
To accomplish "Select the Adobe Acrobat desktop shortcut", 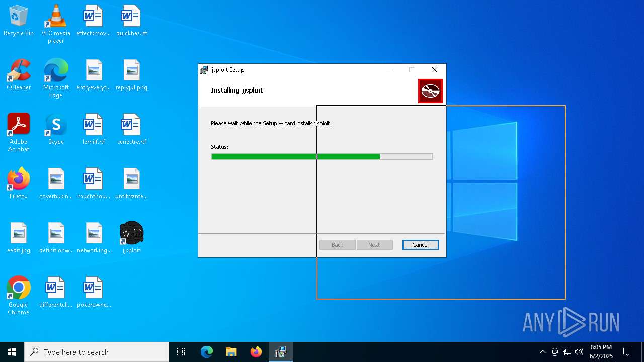I will (x=19, y=133).
